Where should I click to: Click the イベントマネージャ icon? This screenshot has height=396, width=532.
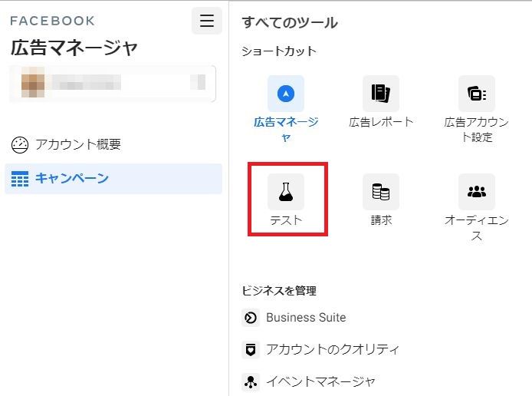click(251, 381)
